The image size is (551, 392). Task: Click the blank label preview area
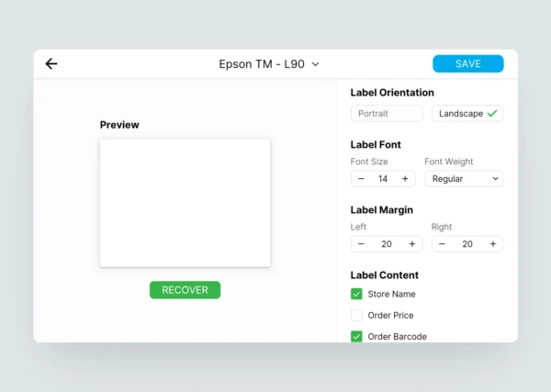[185, 203]
